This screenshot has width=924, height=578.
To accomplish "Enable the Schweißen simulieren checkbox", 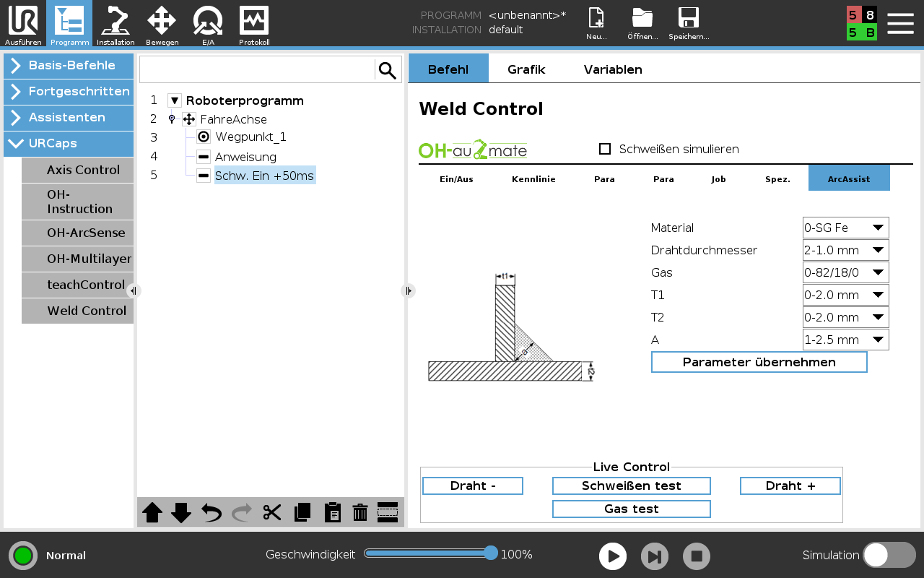I will pyautogui.click(x=603, y=149).
